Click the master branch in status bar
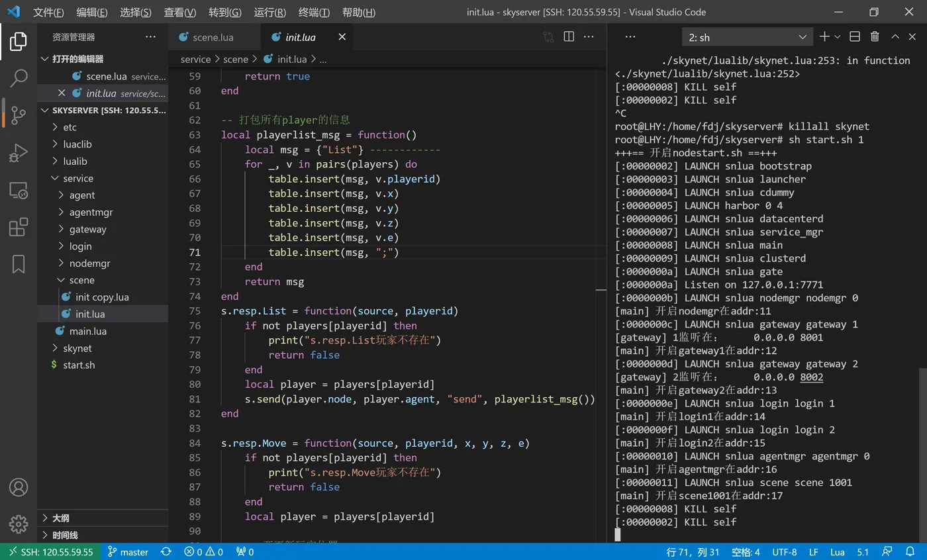Screen dimensions: 927x560 pos(128,551)
